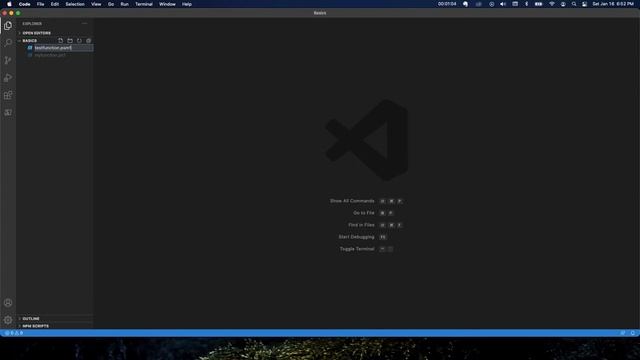Open the Search view in activity bar
Image resolution: width=640 pixels, height=360 pixels.
pyautogui.click(x=8, y=42)
